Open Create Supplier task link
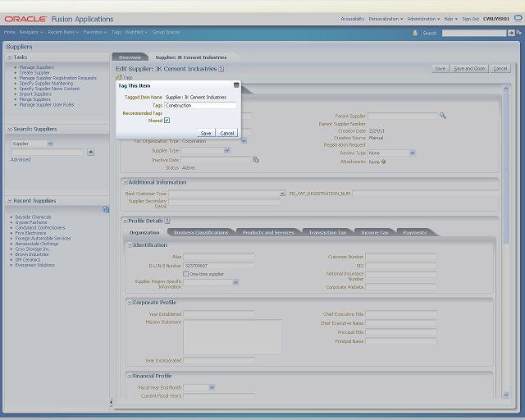 click(x=34, y=73)
